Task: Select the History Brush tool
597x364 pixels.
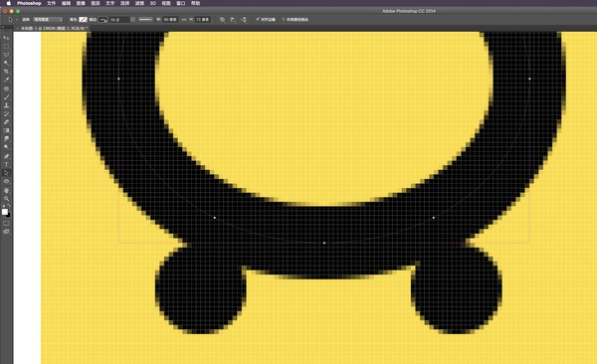Action: 7,113
